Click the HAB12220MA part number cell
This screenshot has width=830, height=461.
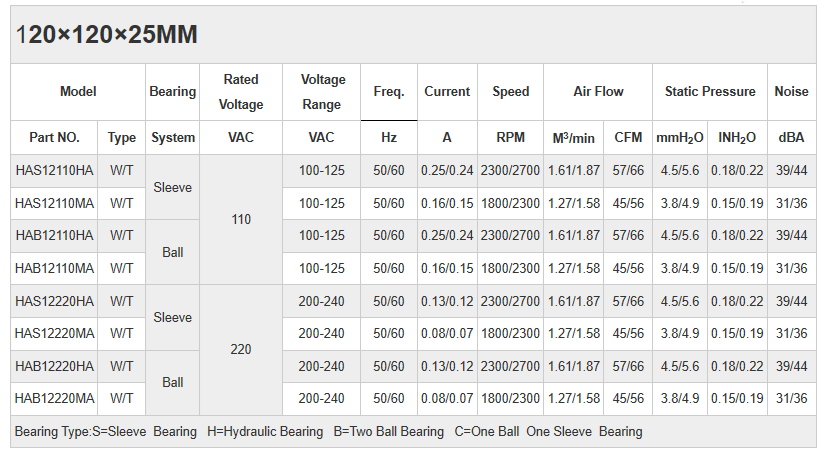(55, 399)
